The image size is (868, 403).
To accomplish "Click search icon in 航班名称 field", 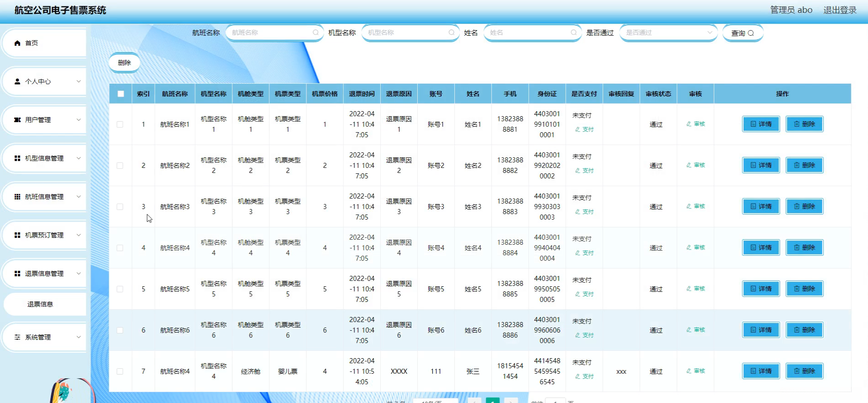I will [x=315, y=32].
